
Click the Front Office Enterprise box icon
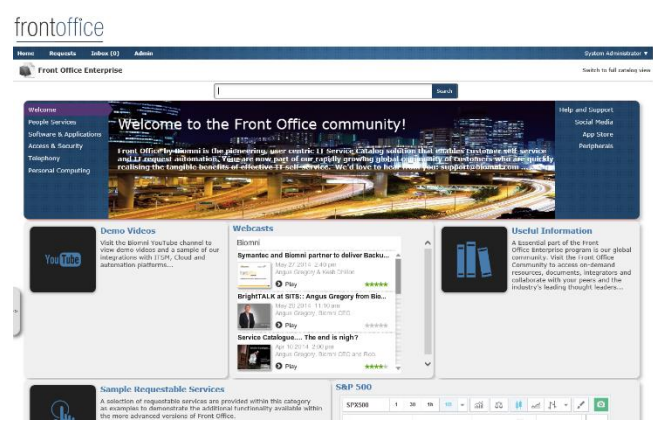[x=27, y=70]
